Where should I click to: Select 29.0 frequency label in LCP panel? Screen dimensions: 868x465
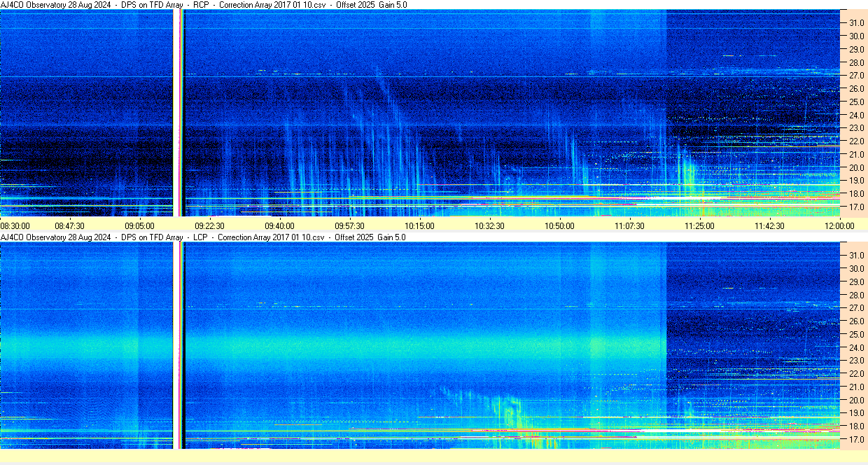pos(856,282)
